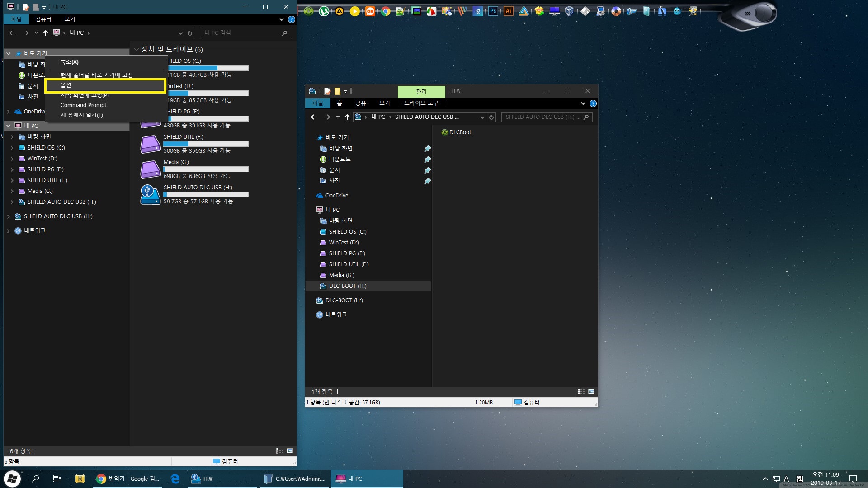This screenshot has width=868, height=488.
Task: Go up one level in H:\ window
Action: coord(347,117)
